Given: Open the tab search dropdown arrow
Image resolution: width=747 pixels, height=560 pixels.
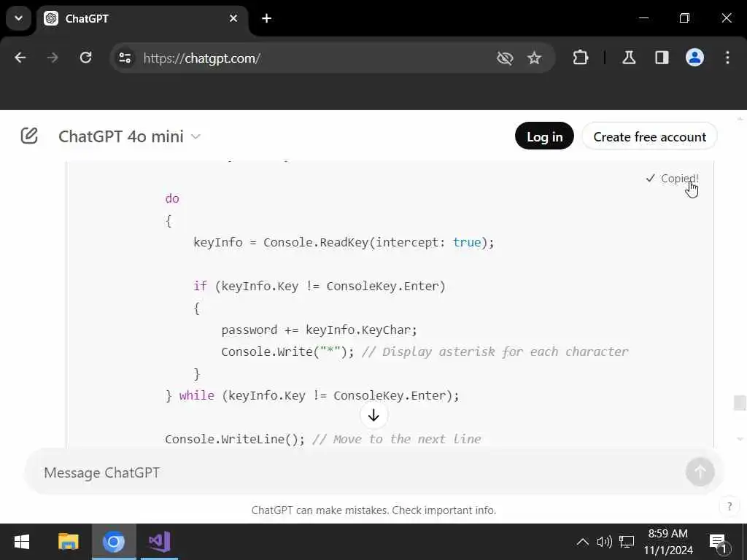Looking at the screenshot, I should point(18,18).
